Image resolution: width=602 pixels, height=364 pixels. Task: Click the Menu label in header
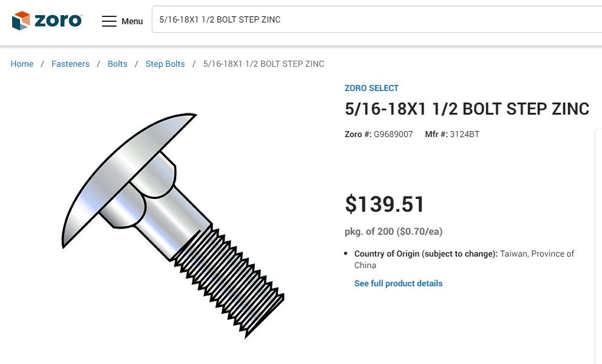[132, 21]
